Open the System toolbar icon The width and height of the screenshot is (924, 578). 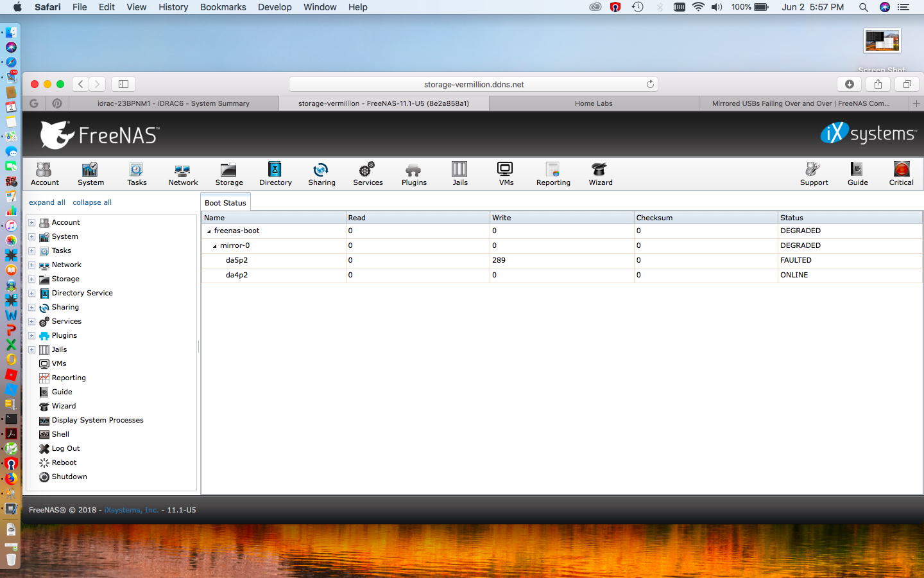click(90, 174)
